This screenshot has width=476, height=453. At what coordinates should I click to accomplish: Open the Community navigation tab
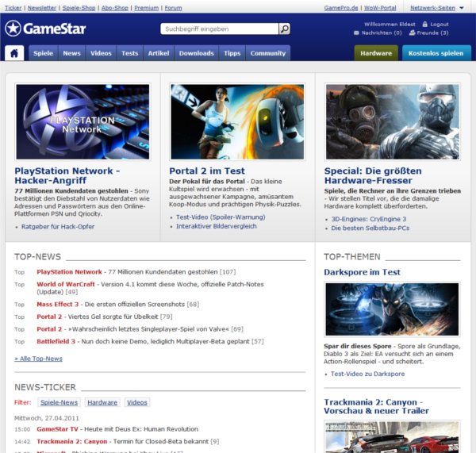[x=268, y=53]
